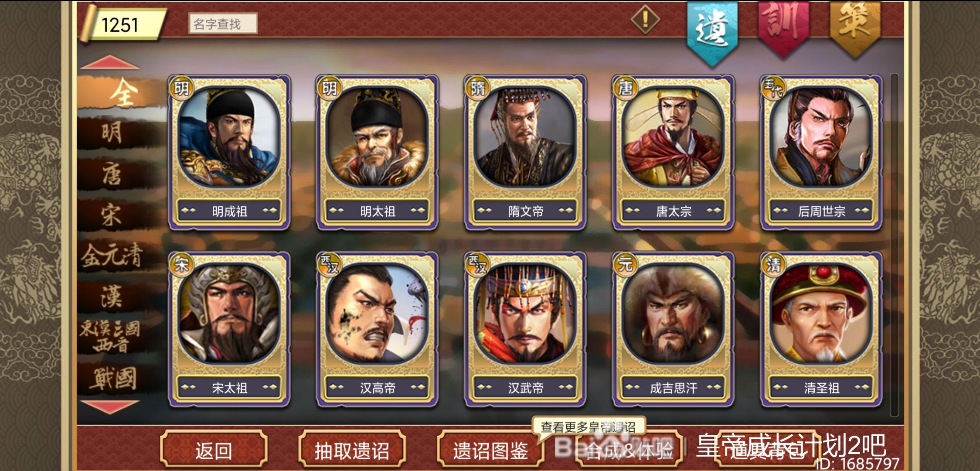980x471 pixels.
Task: Filter by 金元清 dynasties in sidebar
Action: 112,255
